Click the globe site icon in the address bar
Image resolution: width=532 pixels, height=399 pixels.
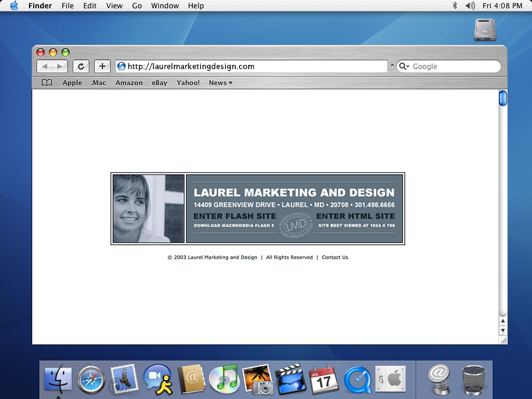(122, 66)
